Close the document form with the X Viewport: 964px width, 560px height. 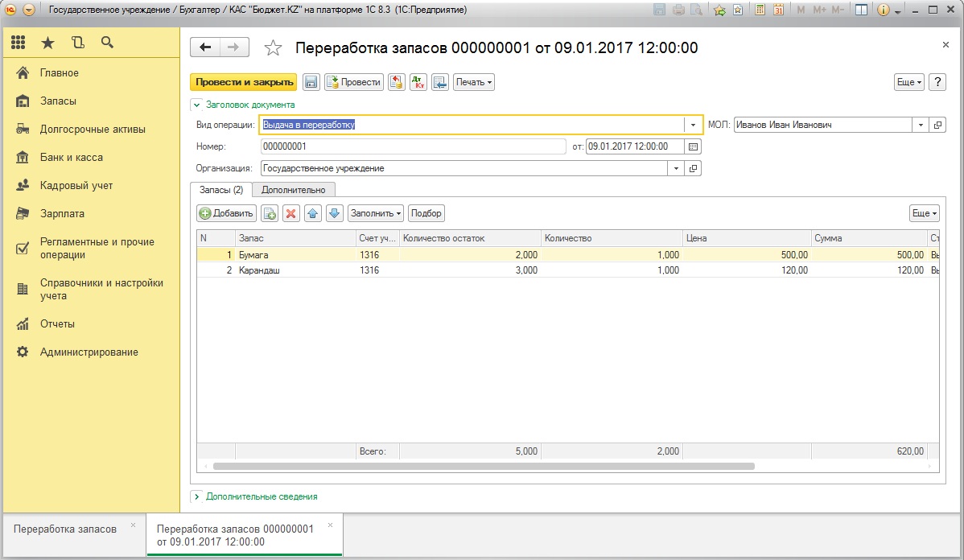coord(945,45)
